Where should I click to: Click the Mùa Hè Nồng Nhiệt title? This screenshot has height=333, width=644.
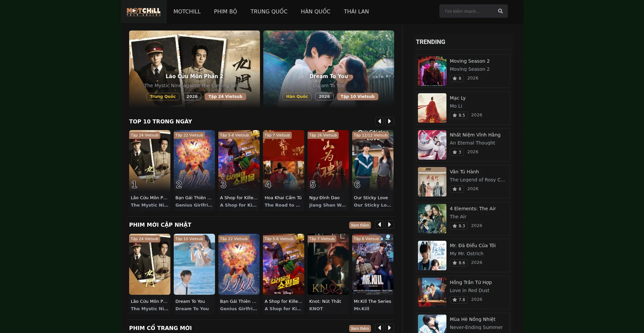473,319
